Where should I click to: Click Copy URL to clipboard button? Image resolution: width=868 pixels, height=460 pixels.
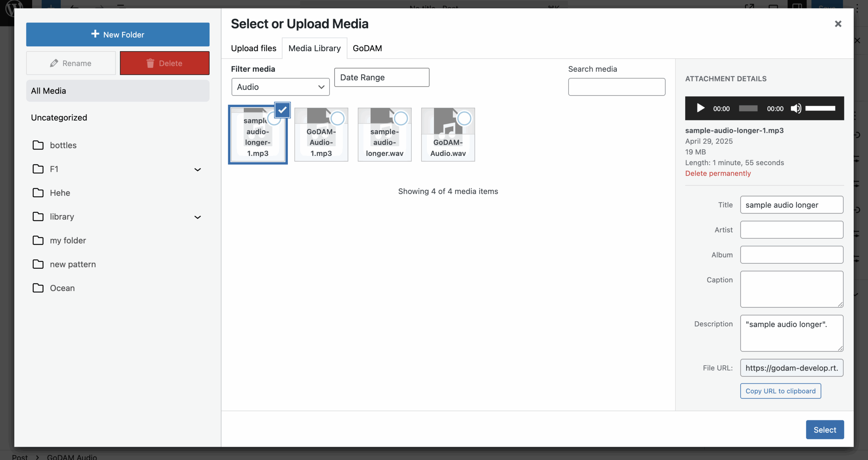(780, 391)
